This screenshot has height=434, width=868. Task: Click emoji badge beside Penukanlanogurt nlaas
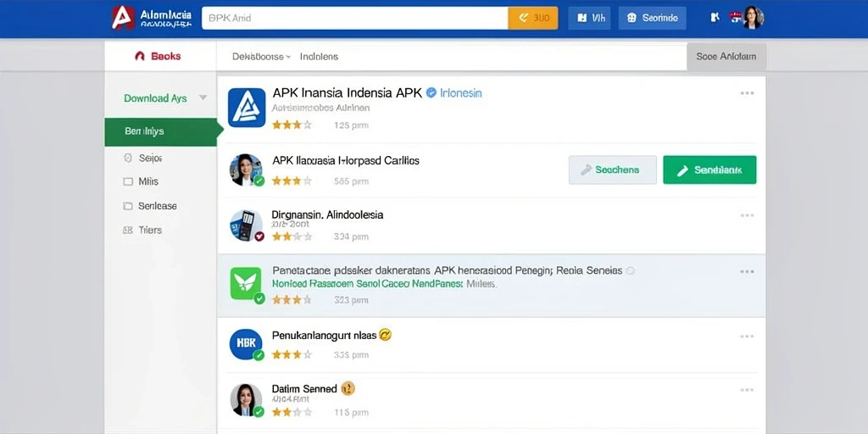tap(386, 334)
